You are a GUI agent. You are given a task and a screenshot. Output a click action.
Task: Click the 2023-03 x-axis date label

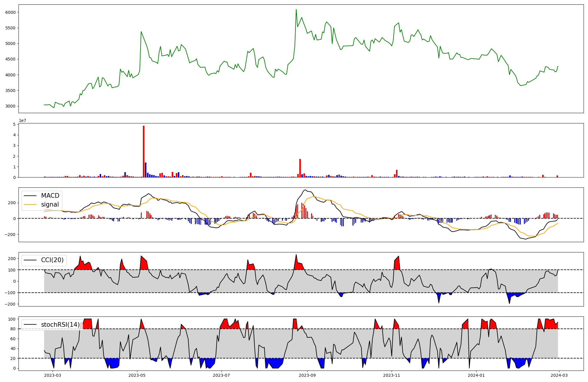pyautogui.click(x=53, y=375)
